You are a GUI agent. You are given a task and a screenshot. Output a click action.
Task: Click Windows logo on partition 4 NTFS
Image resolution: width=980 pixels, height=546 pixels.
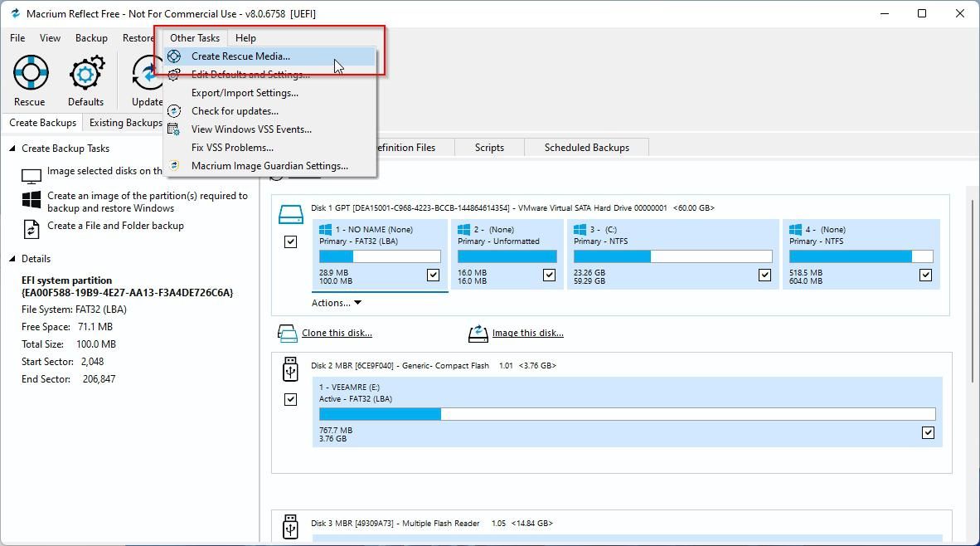(x=796, y=230)
